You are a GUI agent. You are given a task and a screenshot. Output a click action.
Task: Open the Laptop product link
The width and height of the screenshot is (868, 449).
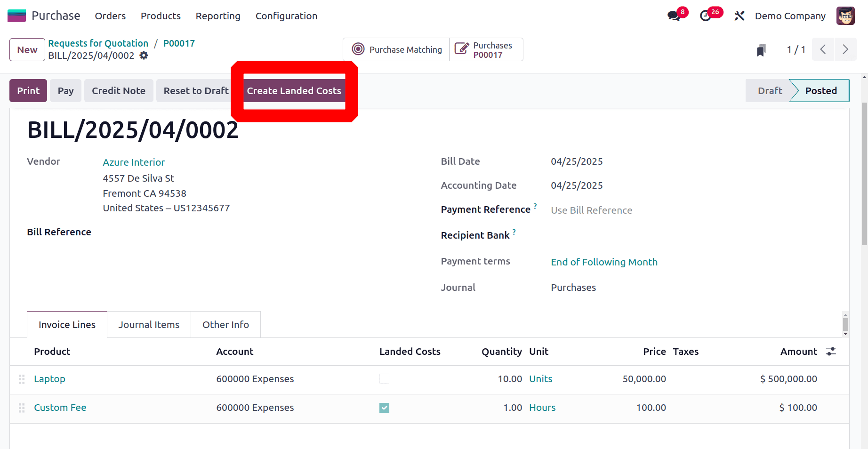pos(49,379)
